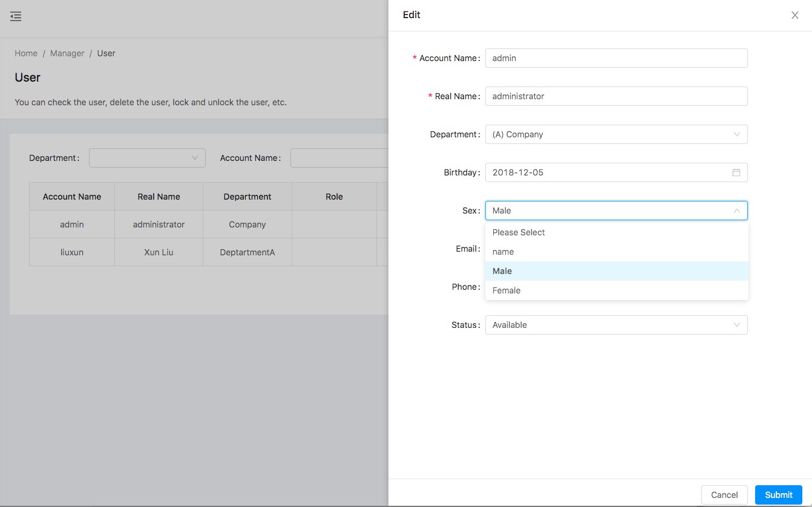Image resolution: width=812 pixels, height=507 pixels.
Task: Focus the Account Name field containing admin
Action: (617, 58)
